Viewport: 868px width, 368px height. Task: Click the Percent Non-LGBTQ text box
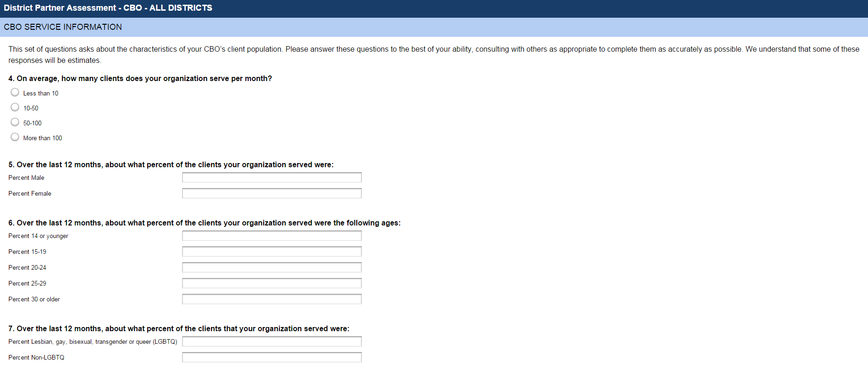271,357
